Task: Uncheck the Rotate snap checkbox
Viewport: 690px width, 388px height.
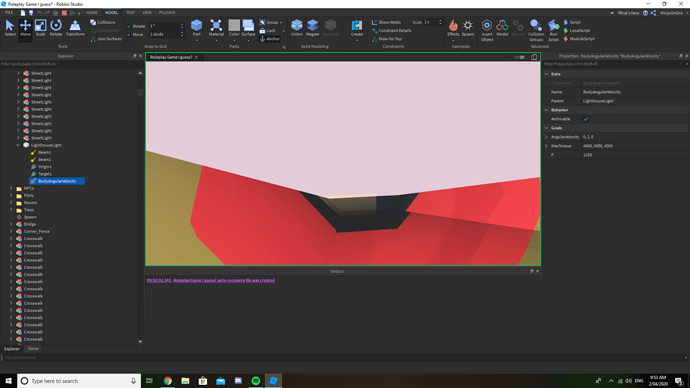Action: (x=129, y=26)
